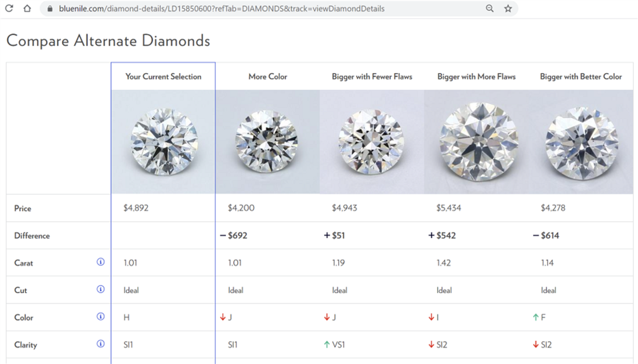View the site padlock security info
The image size is (638, 364).
(x=49, y=9)
